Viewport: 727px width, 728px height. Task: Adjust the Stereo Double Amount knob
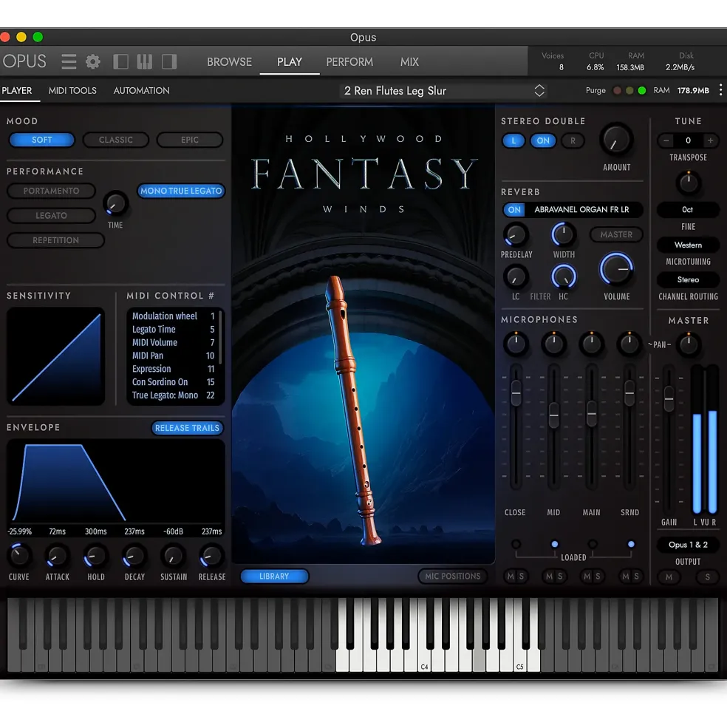616,140
